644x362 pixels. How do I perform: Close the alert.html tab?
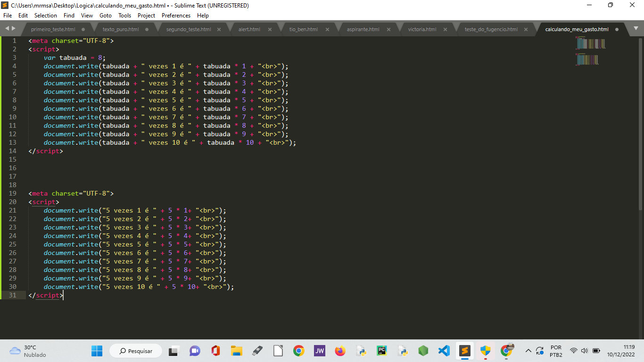pyautogui.click(x=270, y=29)
